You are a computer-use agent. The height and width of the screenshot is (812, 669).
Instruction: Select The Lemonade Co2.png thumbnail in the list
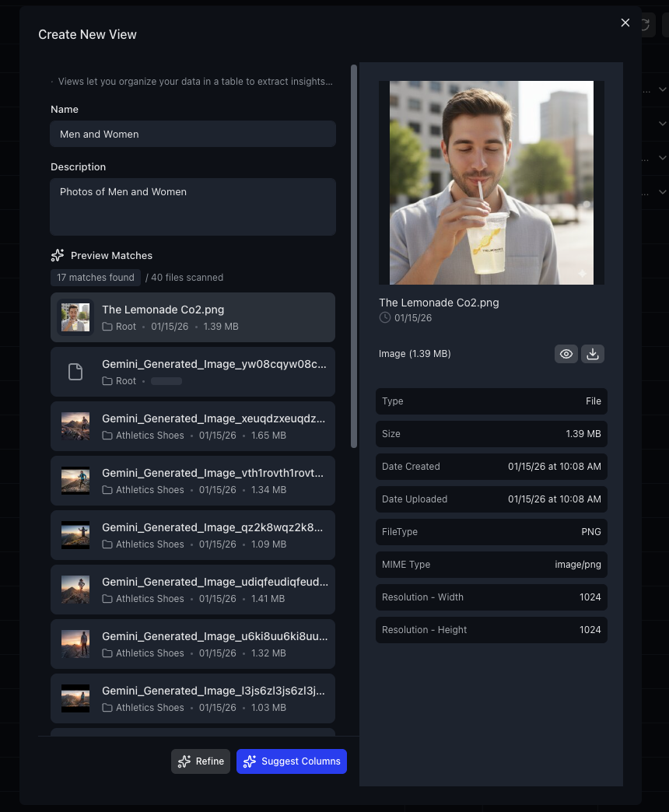pyautogui.click(x=75, y=317)
